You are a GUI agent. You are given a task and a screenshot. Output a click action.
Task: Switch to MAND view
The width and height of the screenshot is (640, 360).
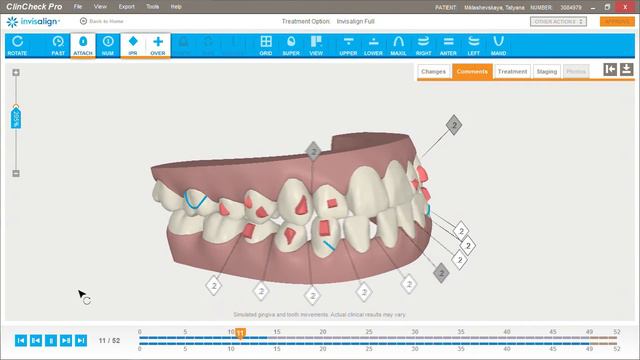498,45
